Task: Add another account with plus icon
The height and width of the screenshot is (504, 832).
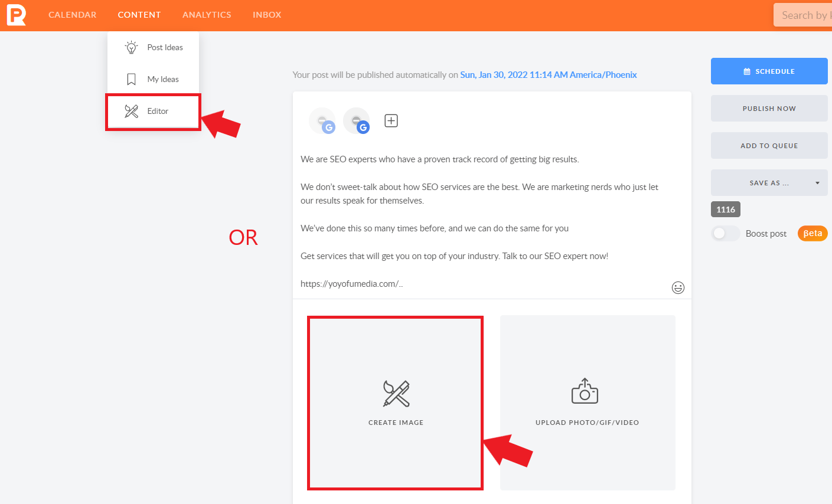Action: pyautogui.click(x=391, y=121)
